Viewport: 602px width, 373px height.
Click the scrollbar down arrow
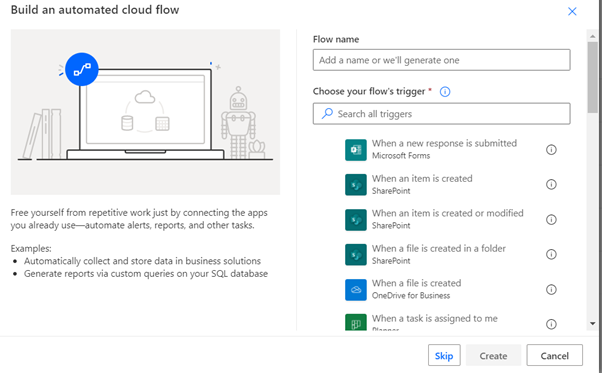592,323
